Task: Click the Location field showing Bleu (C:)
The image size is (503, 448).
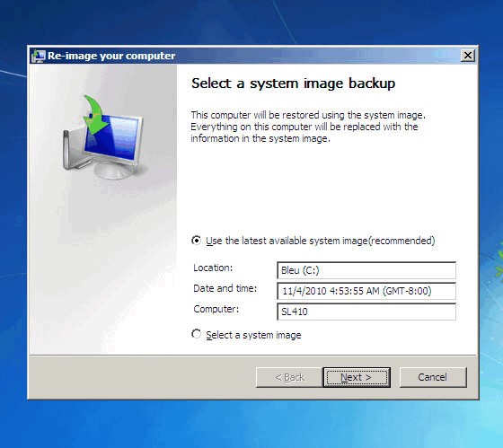Action: pos(366,270)
